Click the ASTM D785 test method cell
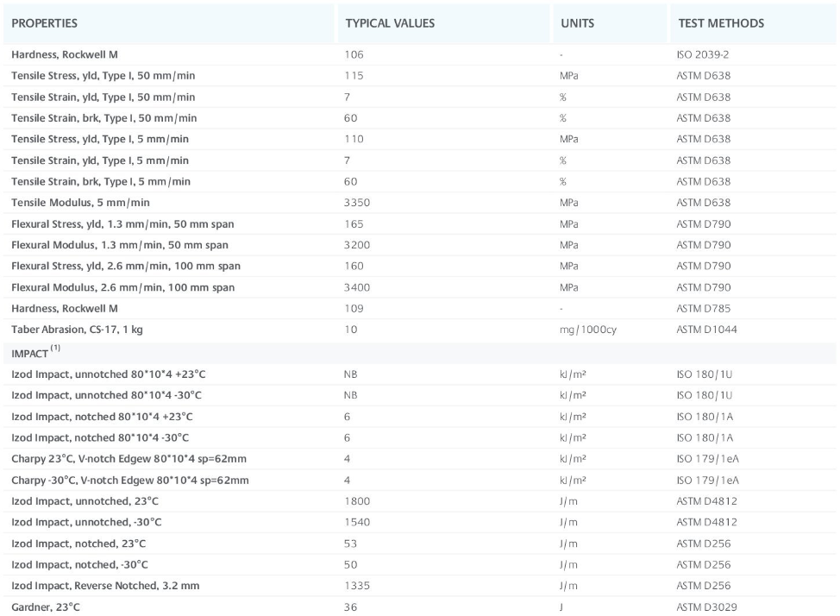The width and height of the screenshot is (840, 616). coord(703,308)
